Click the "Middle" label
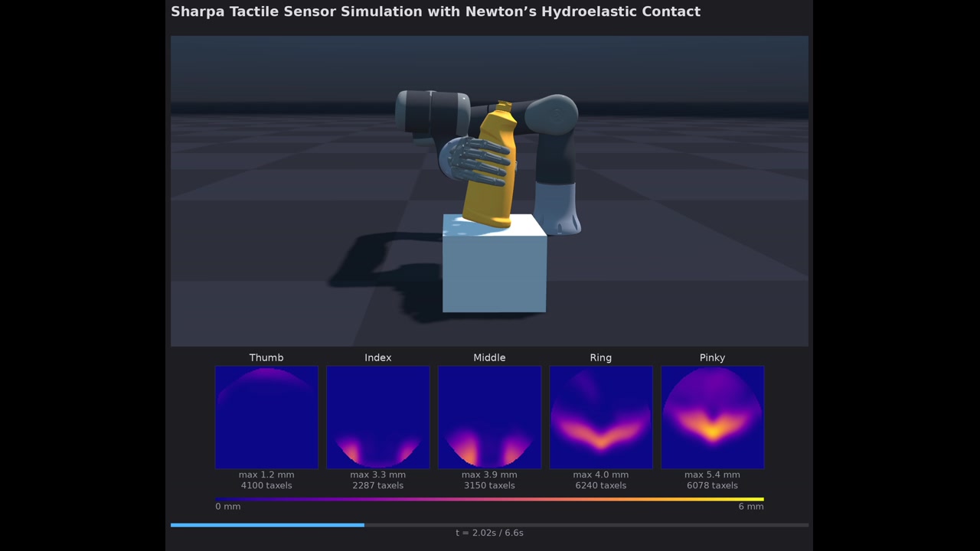This screenshot has height=551, width=980. [489, 357]
